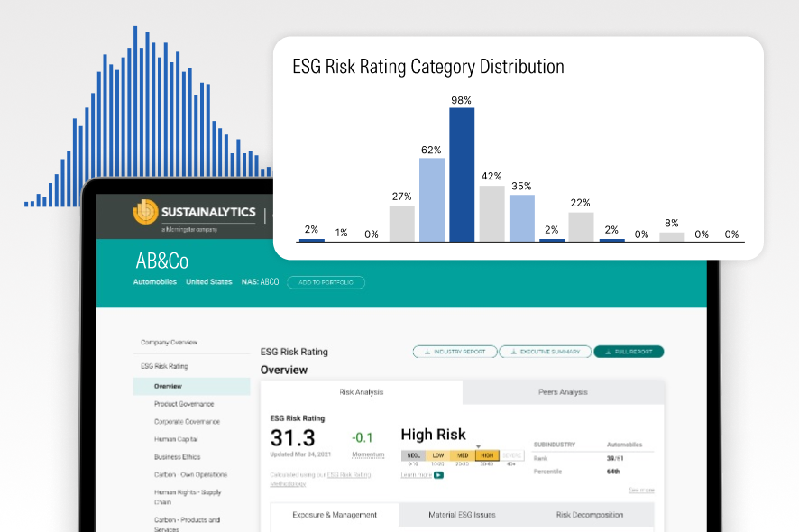Open Product Governance in the sidebar
The width and height of the screenshot is (799, 532).
click(x=184, y=404)
